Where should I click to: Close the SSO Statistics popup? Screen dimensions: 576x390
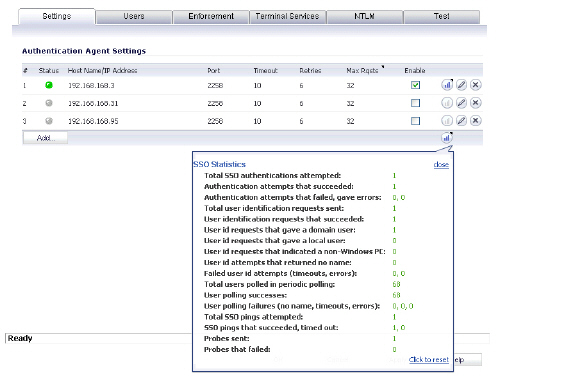point(441,165)
